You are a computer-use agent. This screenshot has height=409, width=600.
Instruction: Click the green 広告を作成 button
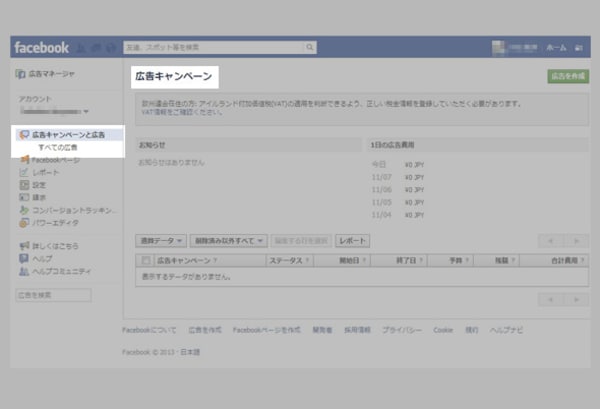point(568,76)
